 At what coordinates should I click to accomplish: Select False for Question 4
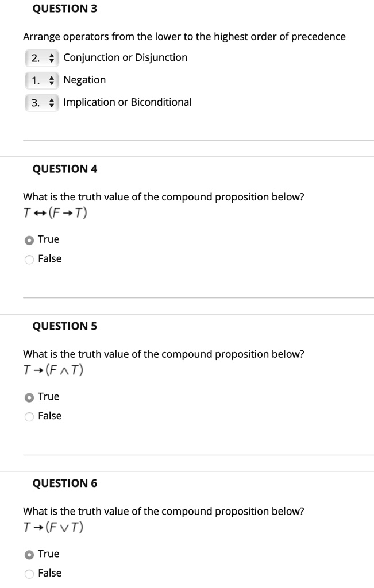28,258
